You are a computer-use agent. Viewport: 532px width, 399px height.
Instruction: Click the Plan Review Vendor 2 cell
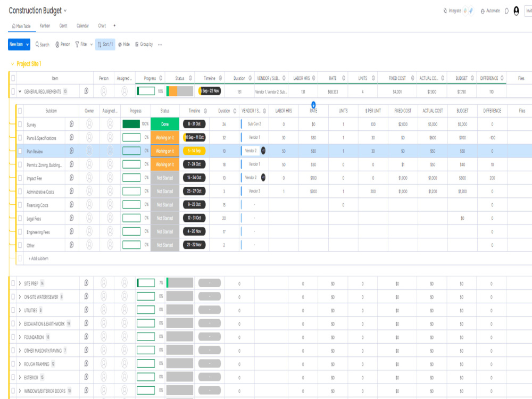click(x=254, y=151)
